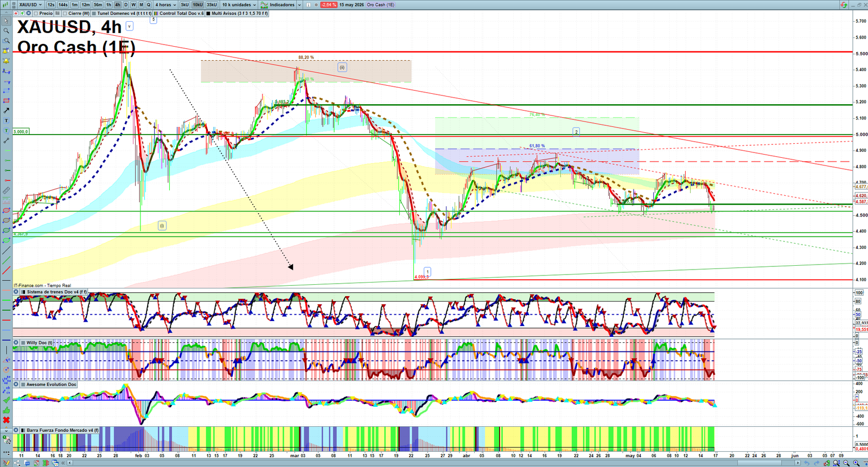This screenshot has width=868, height=467.
Task: Select the black diagonal arrow drawing tool
Action: coord(7,110)
